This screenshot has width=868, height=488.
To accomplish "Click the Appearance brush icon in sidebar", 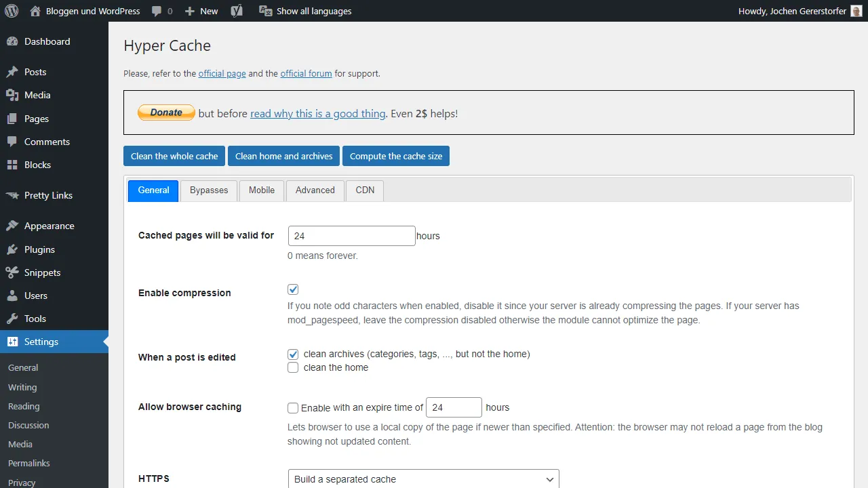I will point(12,226).
